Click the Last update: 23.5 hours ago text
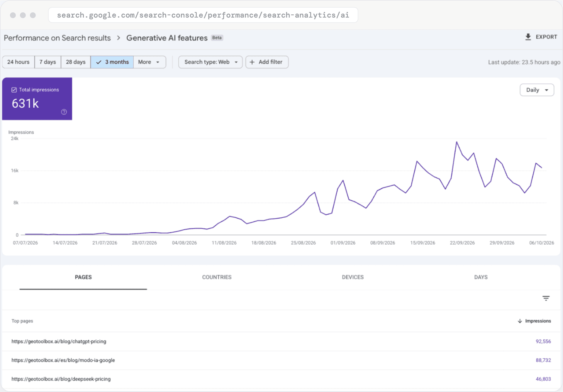 [x=524, y=62]
